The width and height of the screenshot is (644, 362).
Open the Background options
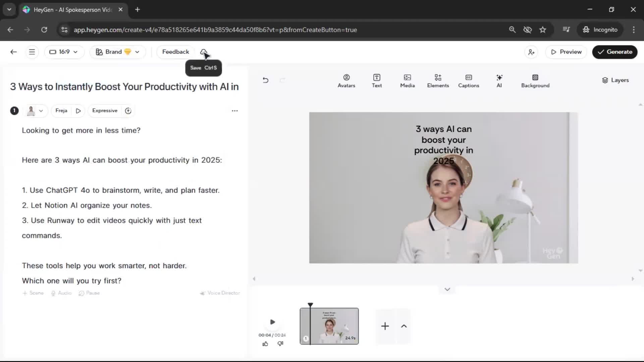pos(535,81)
